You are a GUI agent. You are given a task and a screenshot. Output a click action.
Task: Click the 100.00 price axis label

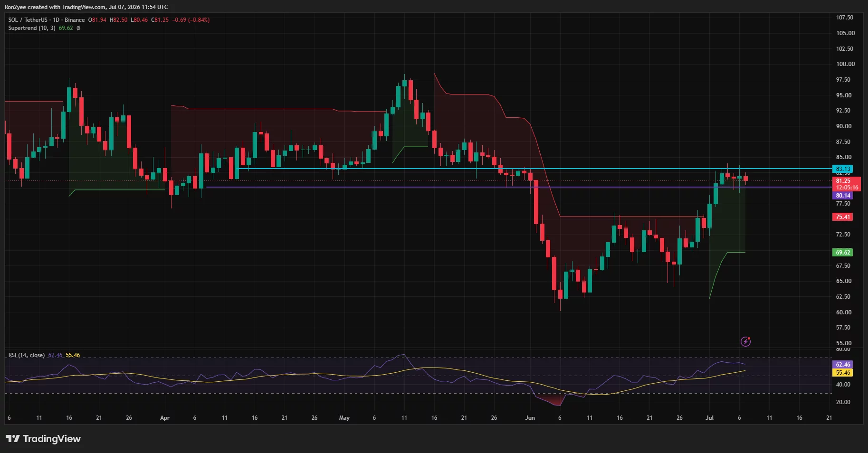coord(845,64)
